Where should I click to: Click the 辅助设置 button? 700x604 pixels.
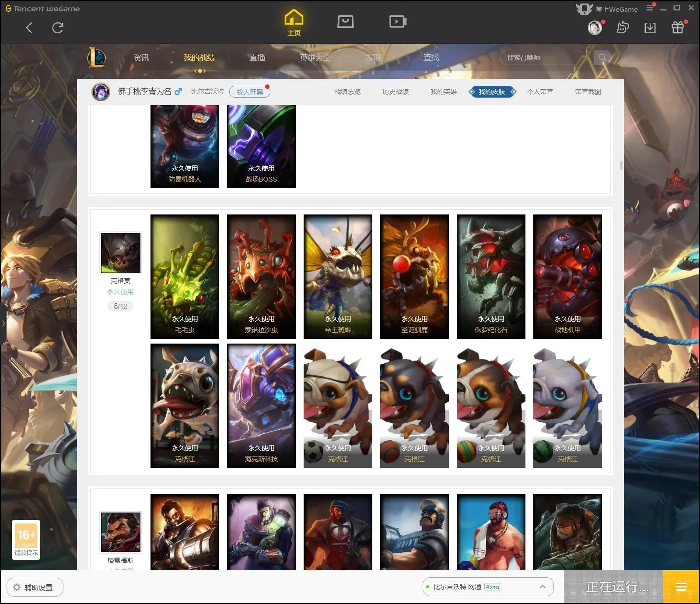coord(35,587)
